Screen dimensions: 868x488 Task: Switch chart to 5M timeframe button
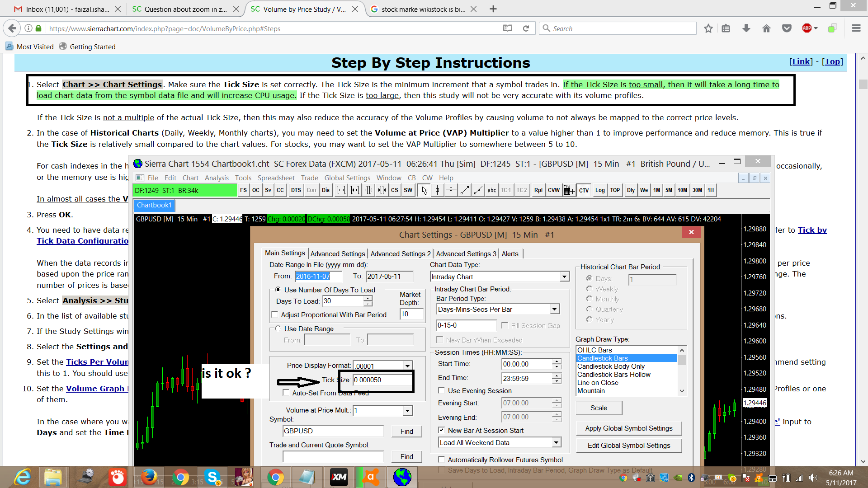click(669, 190)
